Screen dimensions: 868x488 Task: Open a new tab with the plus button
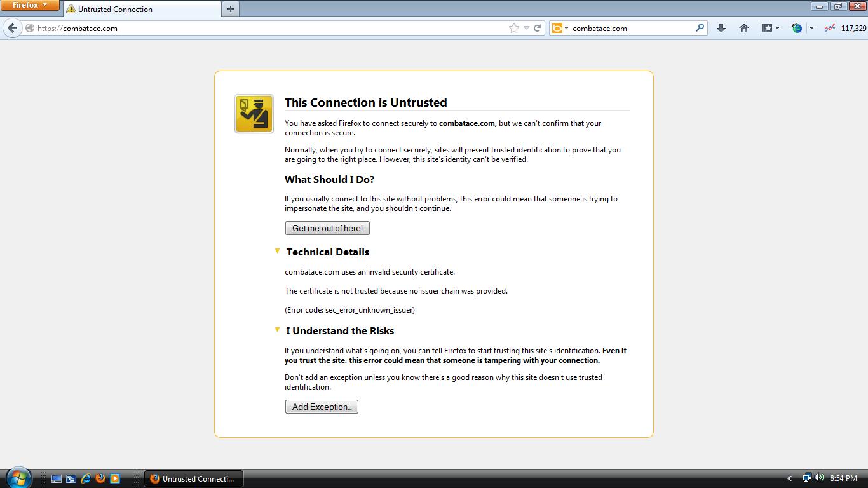[231, 9]
